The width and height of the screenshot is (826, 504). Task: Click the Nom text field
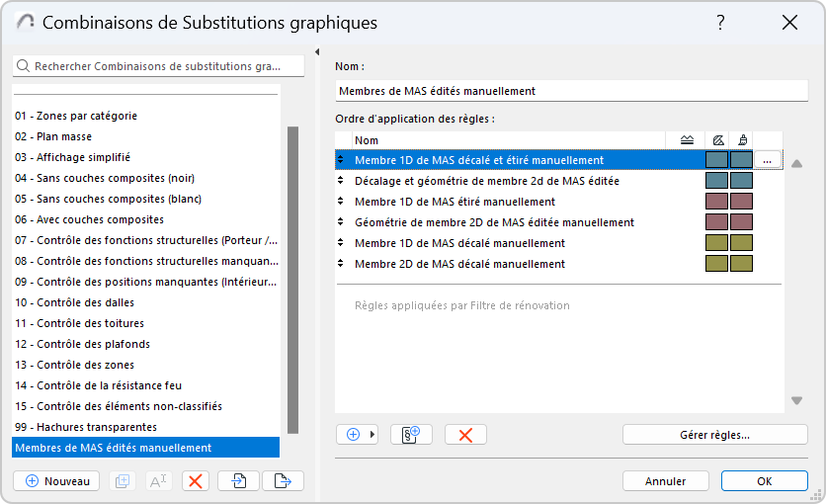(x=571, y=91)
